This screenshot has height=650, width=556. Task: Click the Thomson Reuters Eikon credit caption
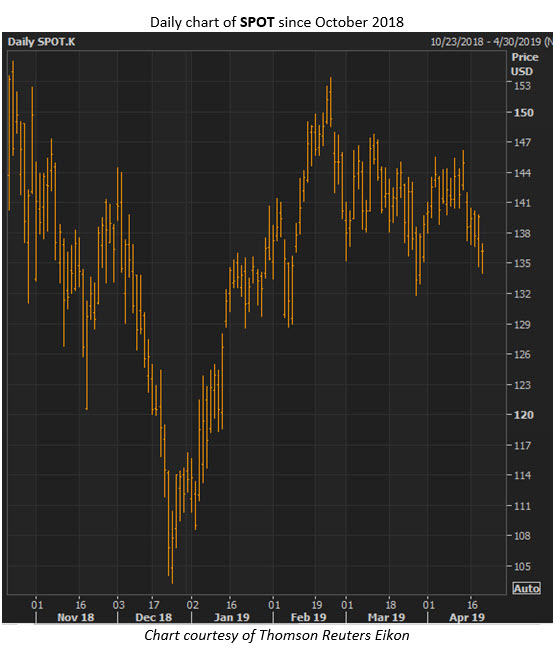pyautogui.click(x=277, y=635)
